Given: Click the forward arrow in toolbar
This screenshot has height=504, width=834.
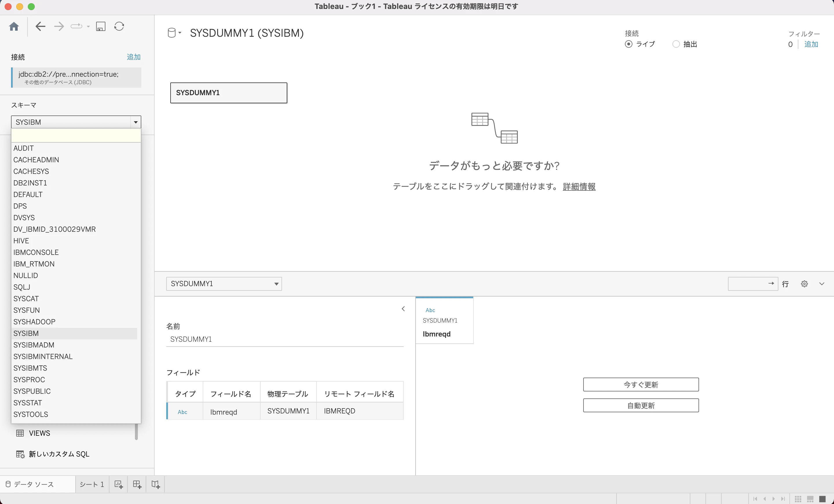Looking at the screenshot, I should click(59, 26).
